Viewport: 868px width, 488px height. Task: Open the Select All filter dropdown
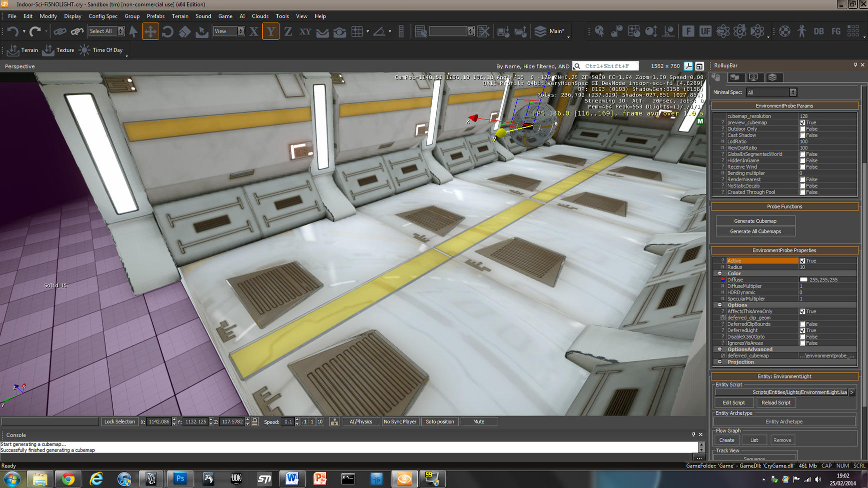(x=121, y=31)
